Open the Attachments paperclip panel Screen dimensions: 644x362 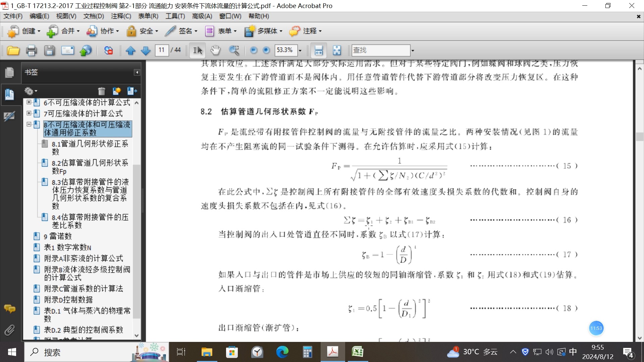pyautogui.click(x=9, y=330)
